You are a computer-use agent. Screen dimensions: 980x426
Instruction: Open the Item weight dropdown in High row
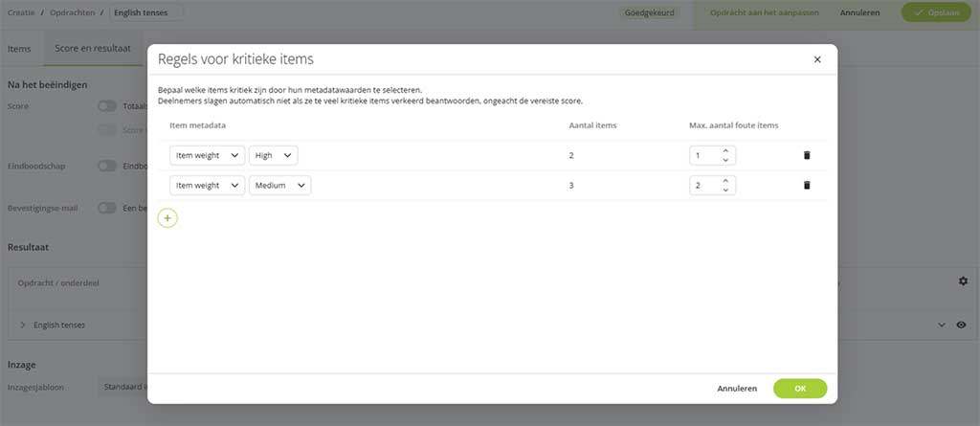[x=207, y=155]
